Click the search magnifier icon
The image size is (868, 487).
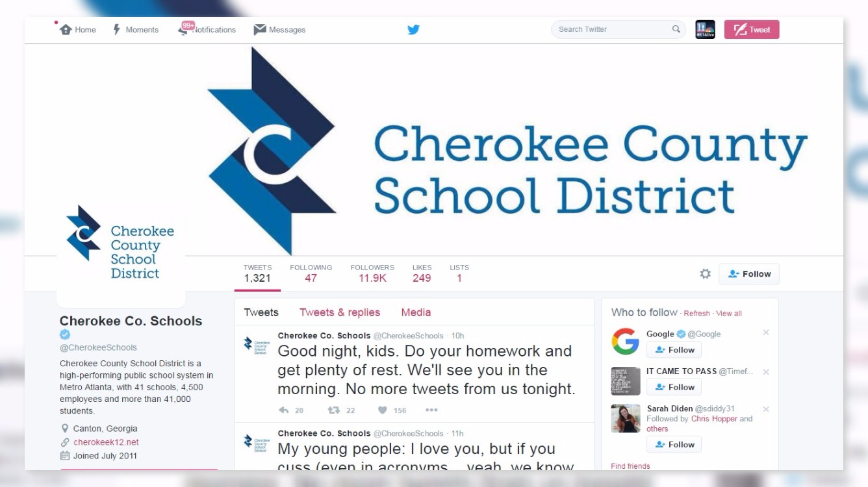676,29
